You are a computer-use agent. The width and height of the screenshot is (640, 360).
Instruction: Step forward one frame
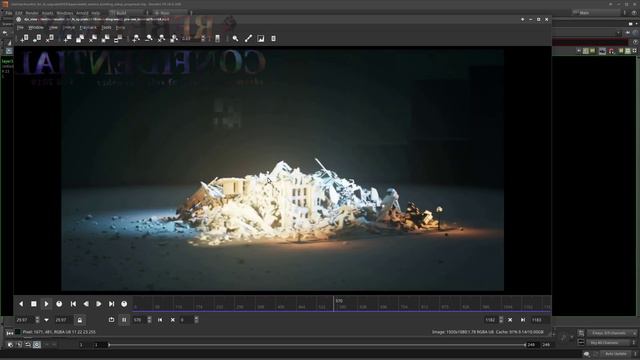coord(99,304)
